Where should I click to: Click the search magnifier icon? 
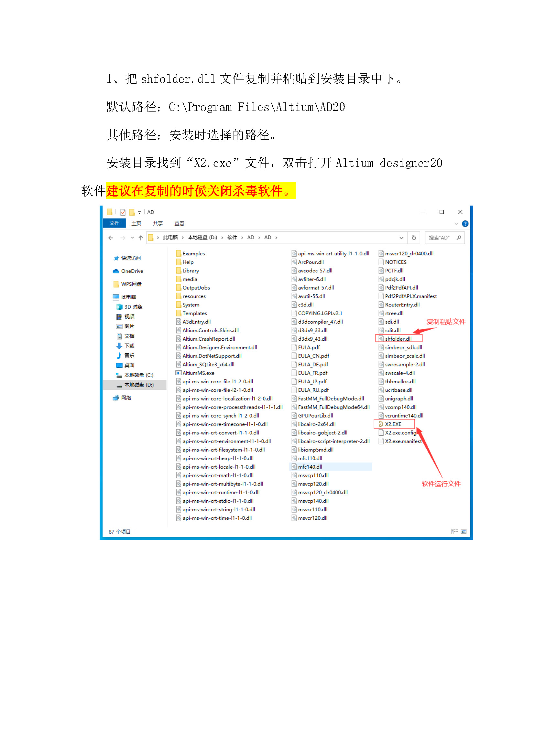tap(459, 238)
